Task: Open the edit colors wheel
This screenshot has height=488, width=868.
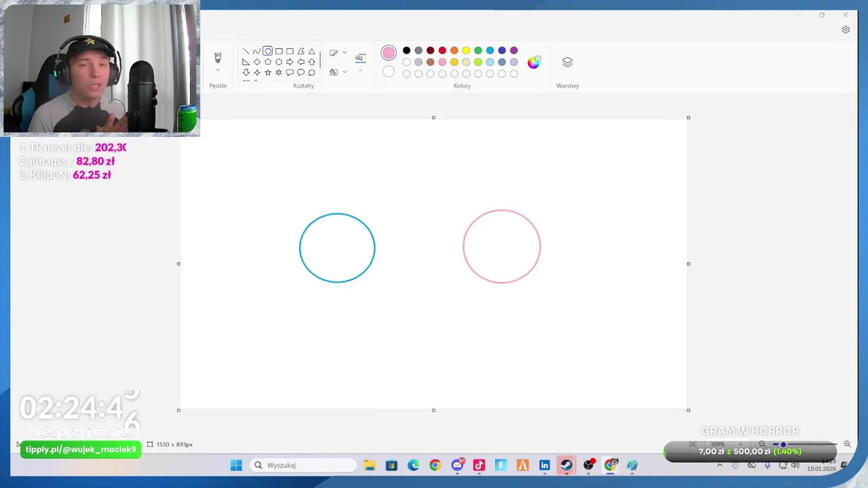Action: (534, 62)
